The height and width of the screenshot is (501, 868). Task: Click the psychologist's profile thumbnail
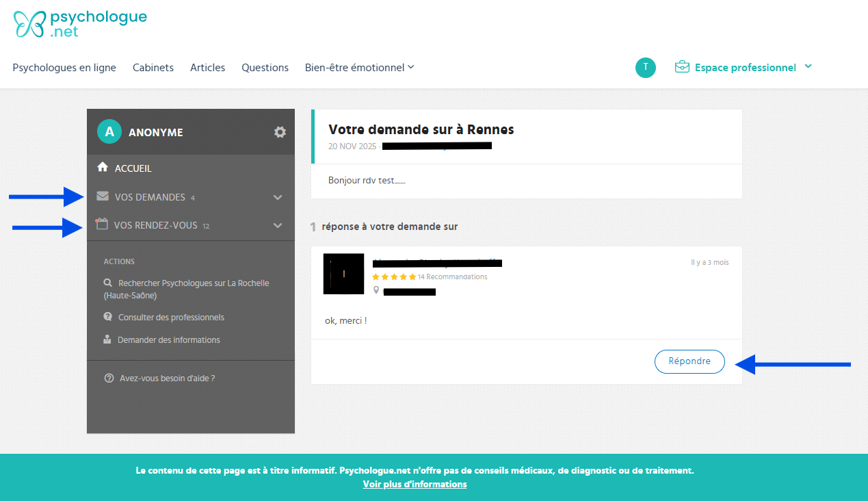click(343, 274)
